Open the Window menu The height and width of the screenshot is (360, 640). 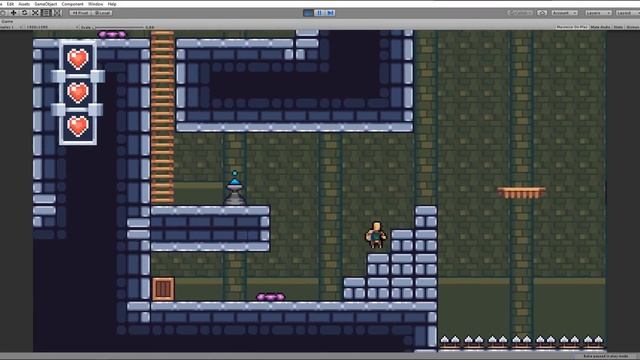pos(96,4)
